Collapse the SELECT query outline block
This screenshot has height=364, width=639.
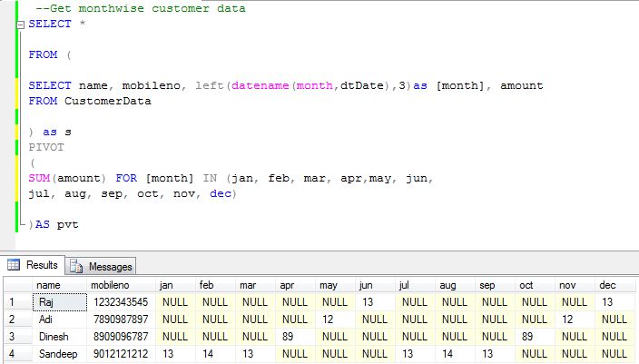(x=20, y=25)
